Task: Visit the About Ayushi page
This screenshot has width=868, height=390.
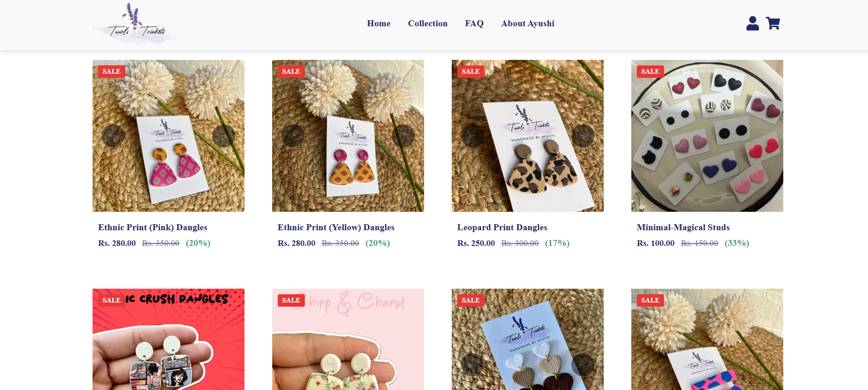Action: tap(528, 23)
